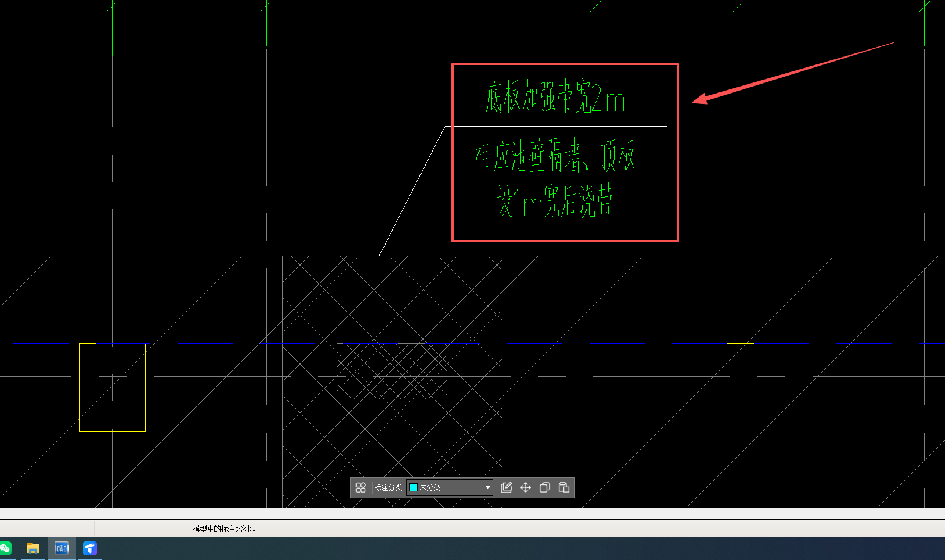The width and height of the screenshot is (945, 560).
Task: Click the edit annotation pencil icon
Action: coord(506,487)
